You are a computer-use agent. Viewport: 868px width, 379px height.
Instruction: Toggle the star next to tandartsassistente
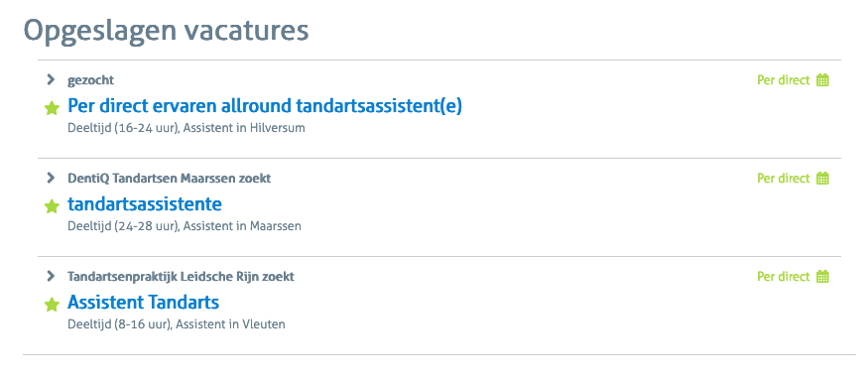pos(52,206)
